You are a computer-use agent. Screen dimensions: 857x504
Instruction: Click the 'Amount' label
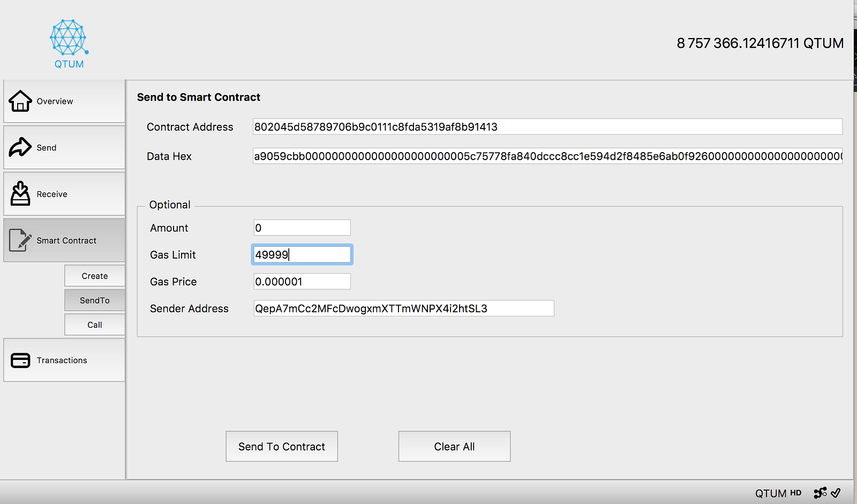click(x=169, y=228)
